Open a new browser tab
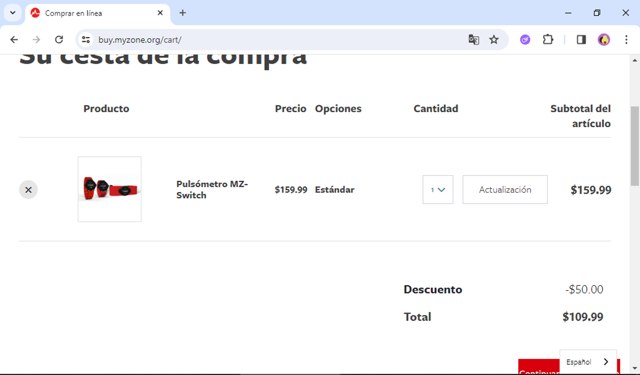640x375 pixels. (182, 13)
